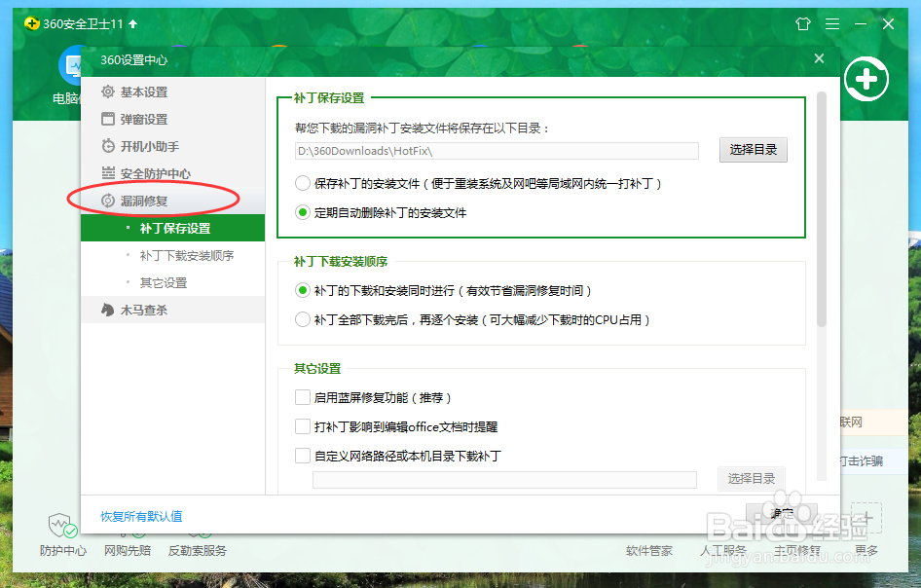The width and height of the screenshot is (921, 588).
Task: Click the 360 logo icon in the title bar
Action: pos(32,24)
